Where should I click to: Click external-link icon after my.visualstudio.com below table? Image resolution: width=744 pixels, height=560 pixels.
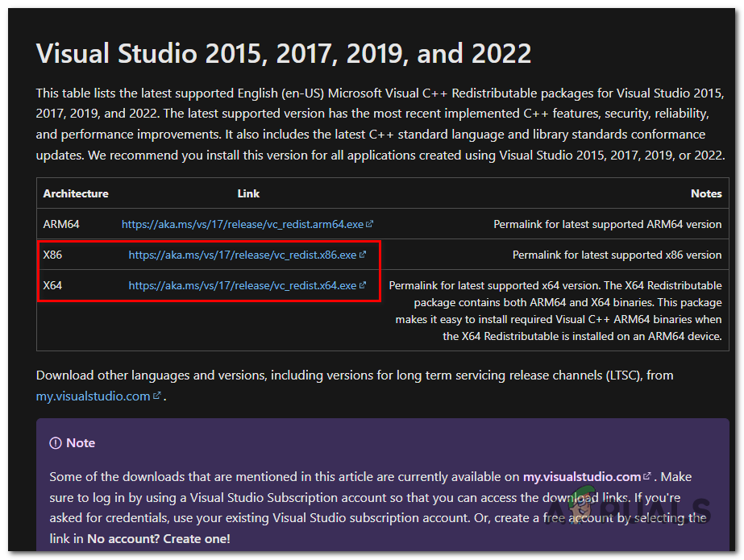tap(157, 396)
